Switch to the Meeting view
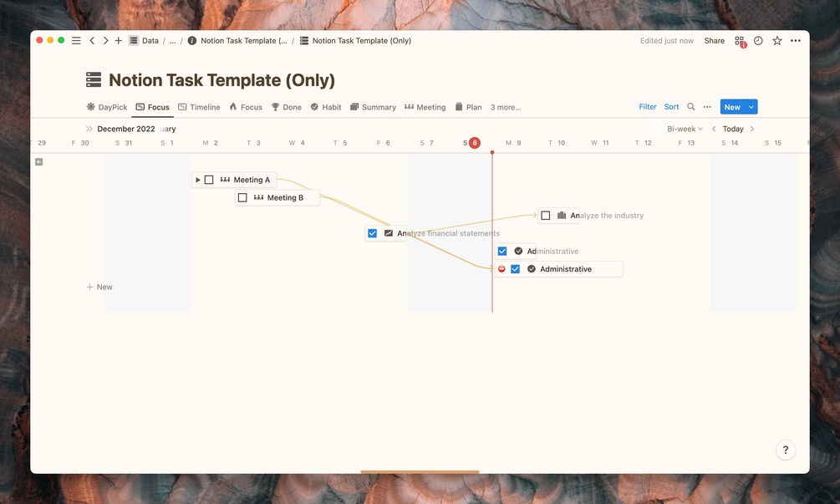This screenshot has height=504, width=840. tap(425, 107)
